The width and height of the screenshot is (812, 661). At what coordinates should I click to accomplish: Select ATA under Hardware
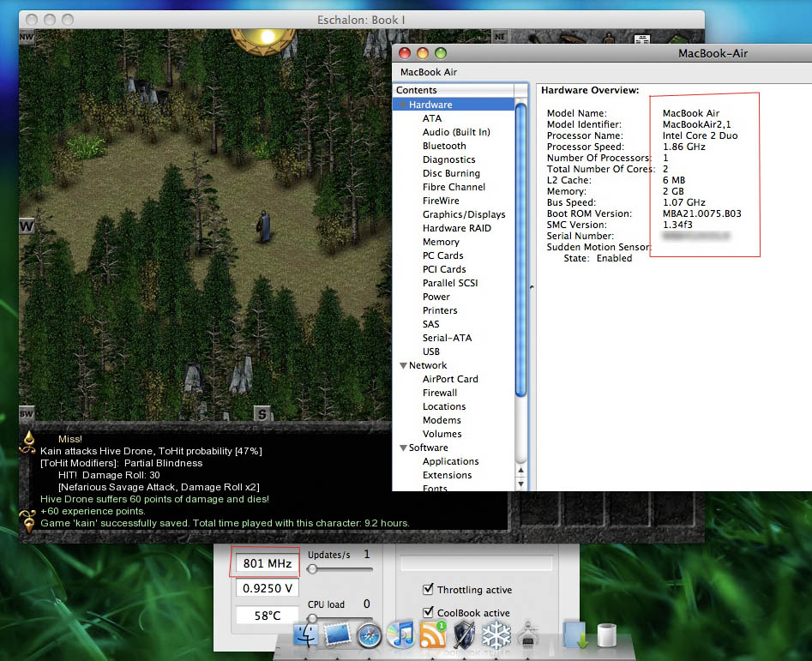[x=432, y=118]
